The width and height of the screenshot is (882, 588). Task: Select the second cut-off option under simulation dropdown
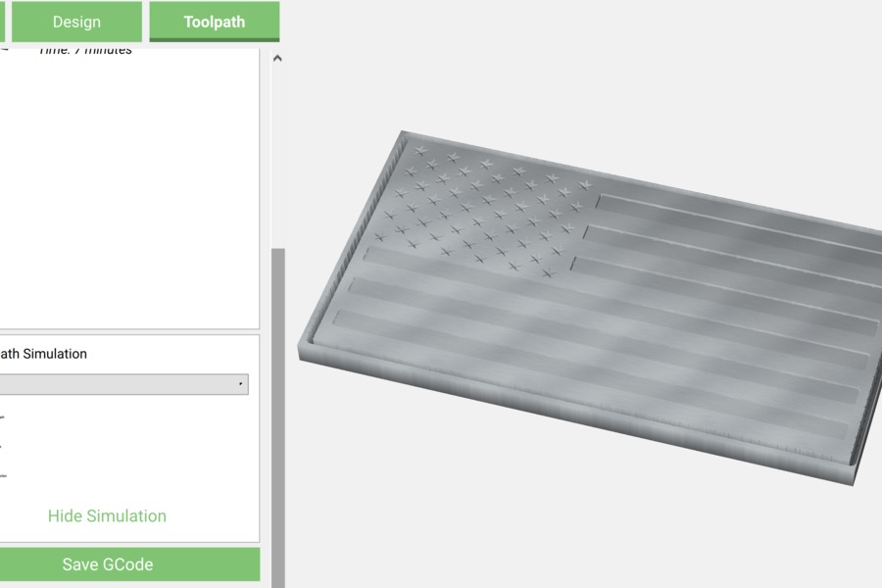2,446
